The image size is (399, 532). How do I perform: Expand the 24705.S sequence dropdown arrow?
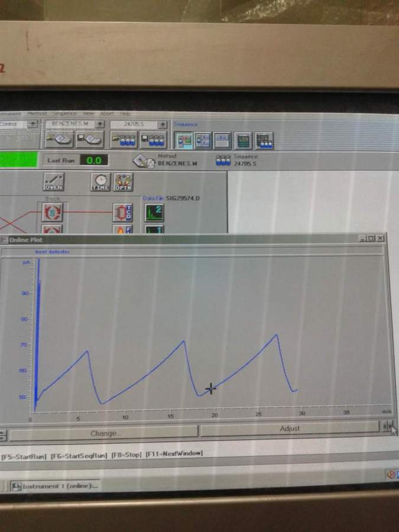point(163,125)
